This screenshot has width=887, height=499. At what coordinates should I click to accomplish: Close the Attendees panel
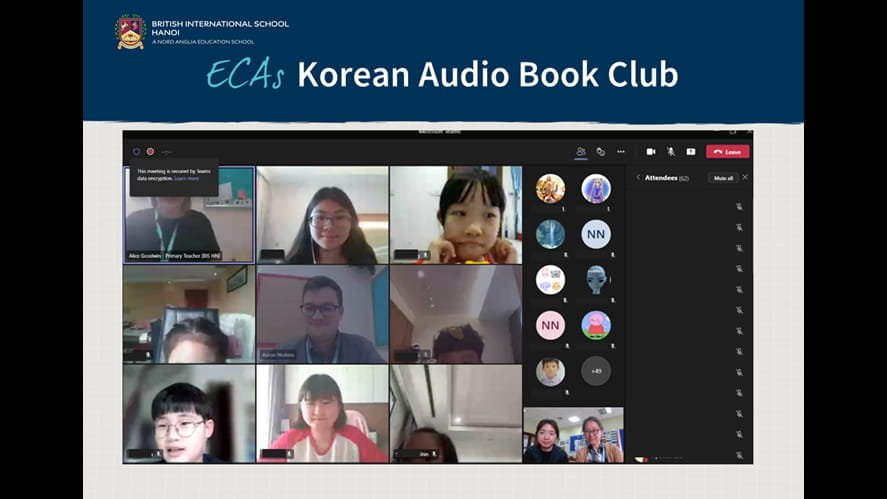tap(745, 177)
